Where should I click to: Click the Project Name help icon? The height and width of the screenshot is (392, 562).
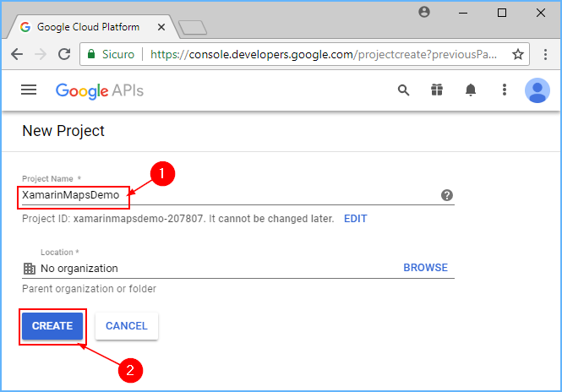pyautogui.click(x=447, y=195)
